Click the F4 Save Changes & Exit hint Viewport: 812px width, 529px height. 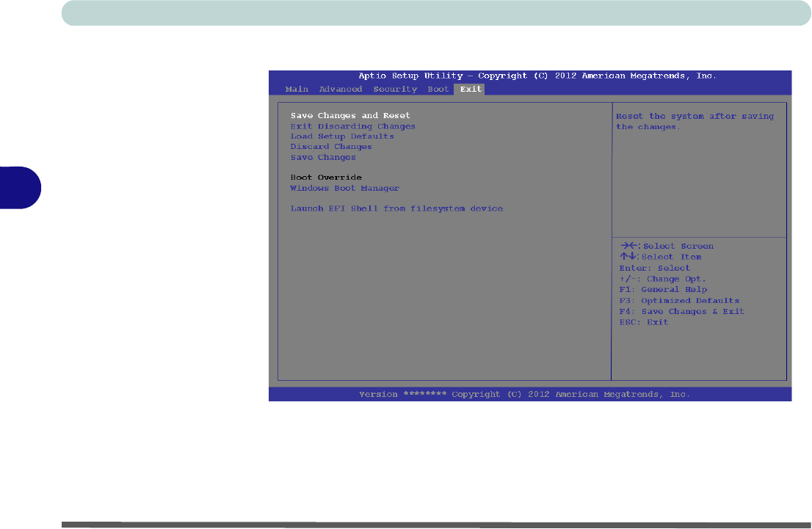coord(681,312)
